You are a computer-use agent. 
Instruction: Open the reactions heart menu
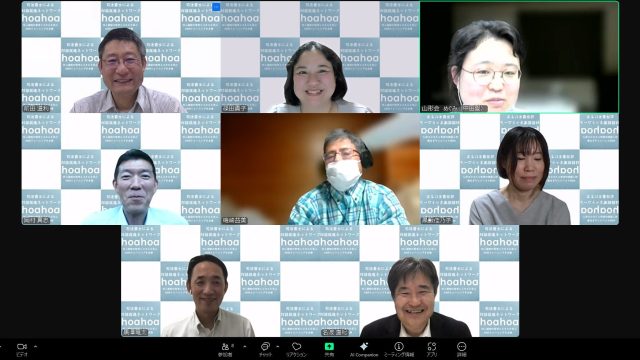coord(296,349)
